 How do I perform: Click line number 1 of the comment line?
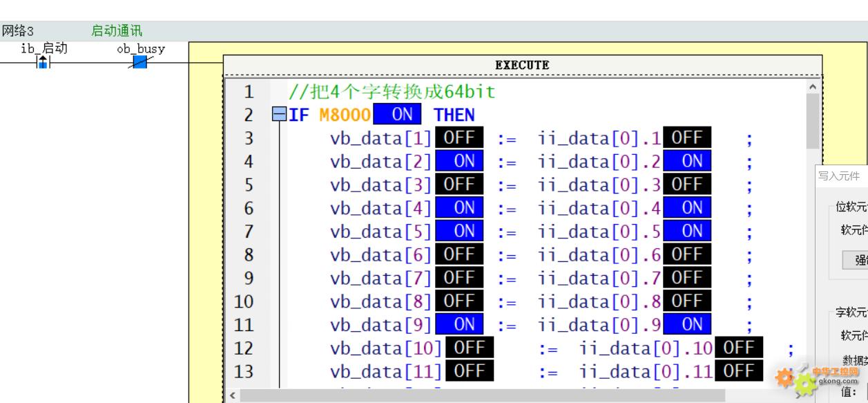coord(248,92)
